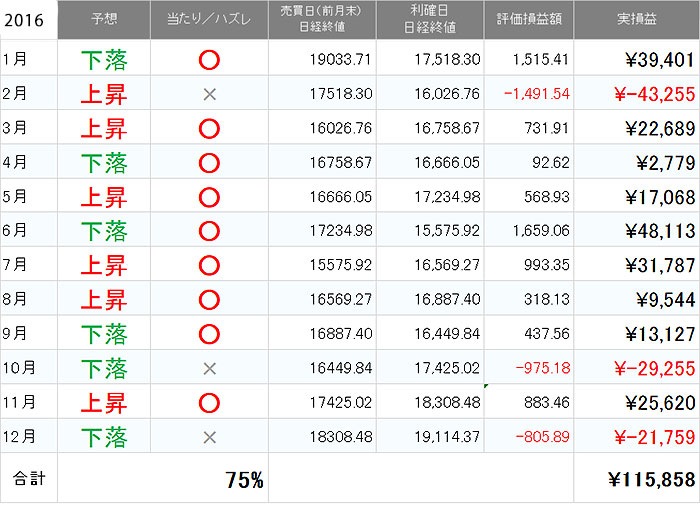
Task: Click the red circle in the 1月 row
Action: pyautogui.click(x=209, y=60)
